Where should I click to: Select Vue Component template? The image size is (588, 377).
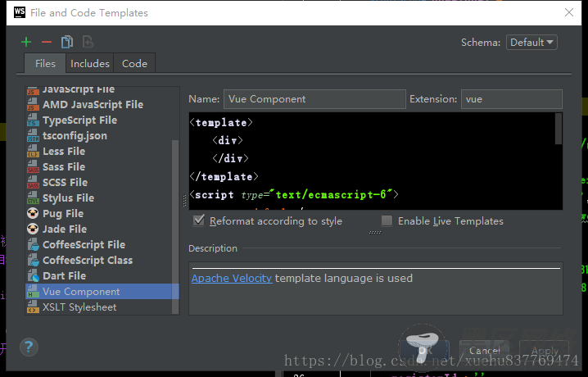(x=102, y=292)
